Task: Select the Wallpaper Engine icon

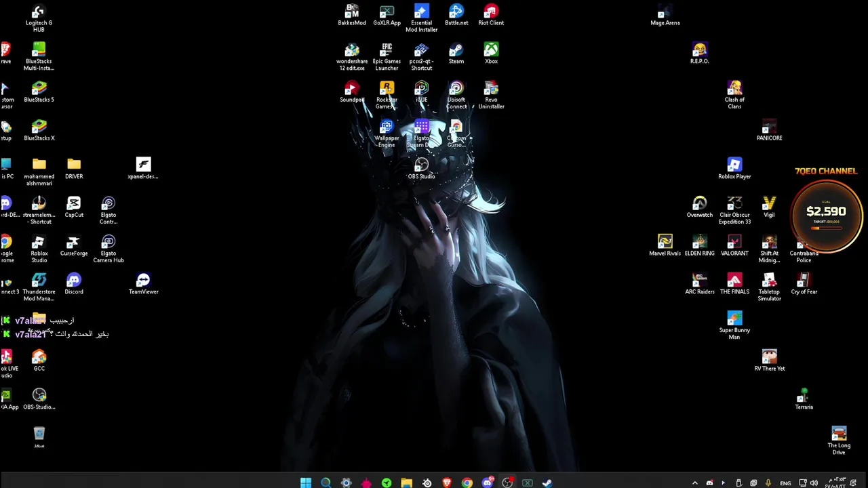Action: pyautogui.click(x=387, y=134)
